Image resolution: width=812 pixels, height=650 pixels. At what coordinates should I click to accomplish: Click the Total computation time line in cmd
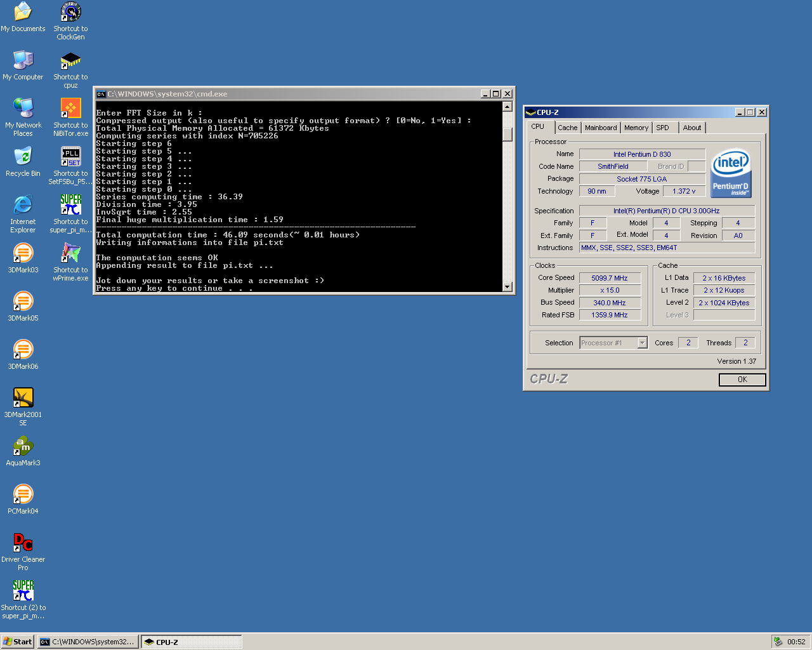coord(228,235)
